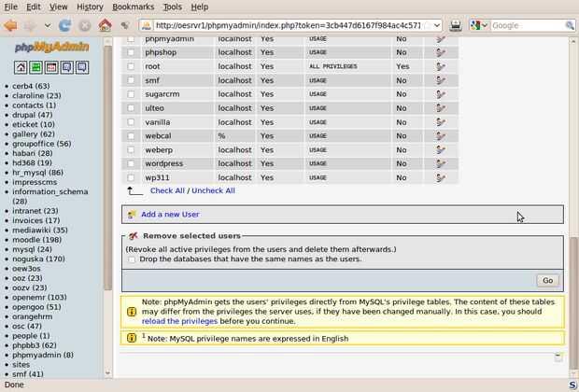579x392 pixels.
Task: Open the mediawiki (35) database
Action: [40, 231]
